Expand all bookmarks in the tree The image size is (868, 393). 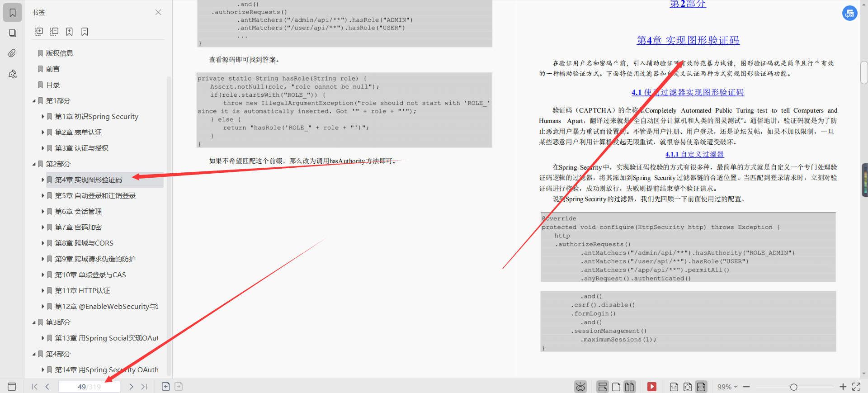(x=39, y=32)
